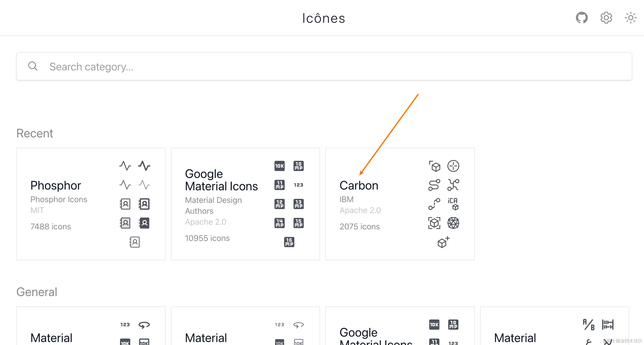
Task: Click the wireframe globe icon in Carbon card
Action: [453, 223]
